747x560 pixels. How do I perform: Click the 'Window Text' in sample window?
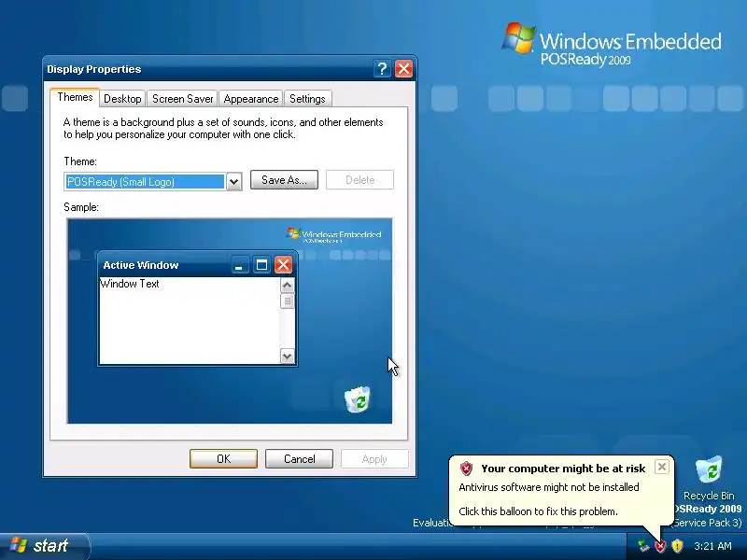point(130,284)
